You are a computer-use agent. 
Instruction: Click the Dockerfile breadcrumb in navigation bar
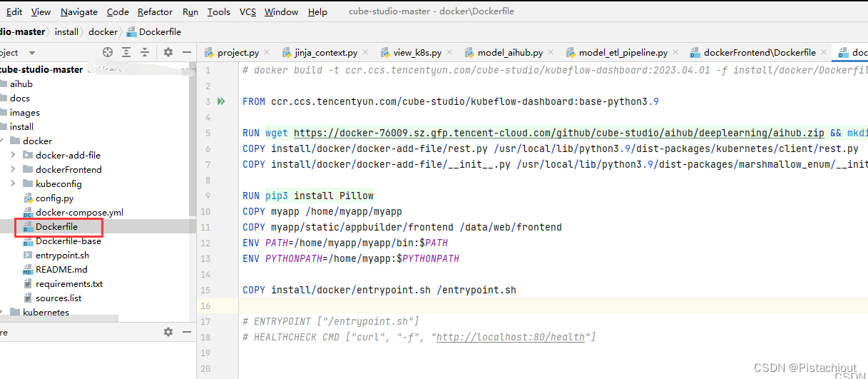pyautogui.click(x=154, y=31)
